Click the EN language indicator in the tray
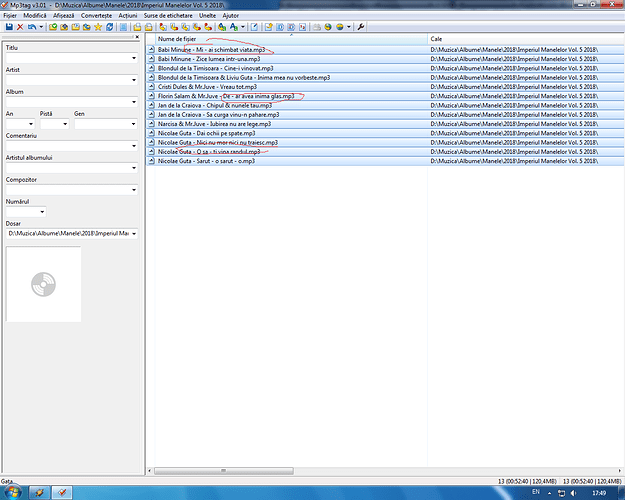 (536, 492)
